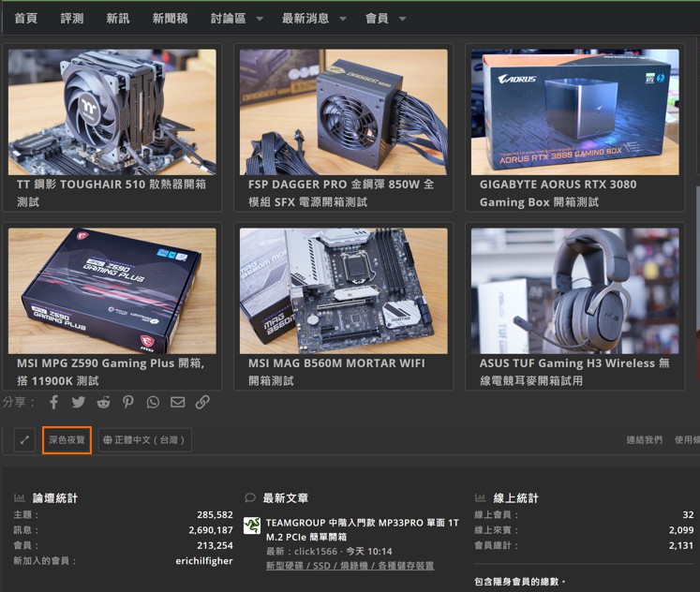
Task: Toggle the page width expand icon
Action: [24, 440]
